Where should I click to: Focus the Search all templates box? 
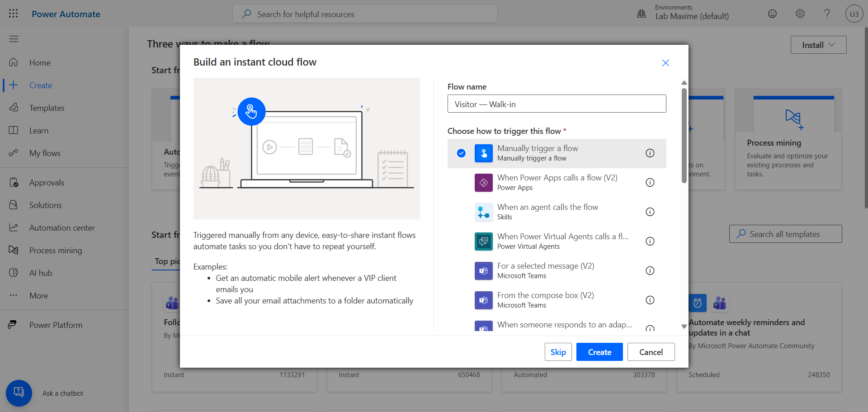pyautogui.click(x=785, y=234)
